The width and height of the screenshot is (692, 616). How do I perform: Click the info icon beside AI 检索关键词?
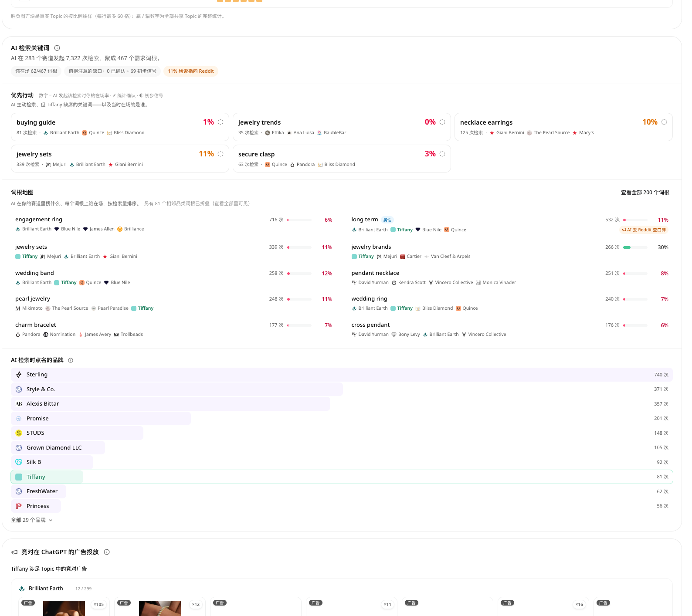pyautogui.click(x=57, y=48)
